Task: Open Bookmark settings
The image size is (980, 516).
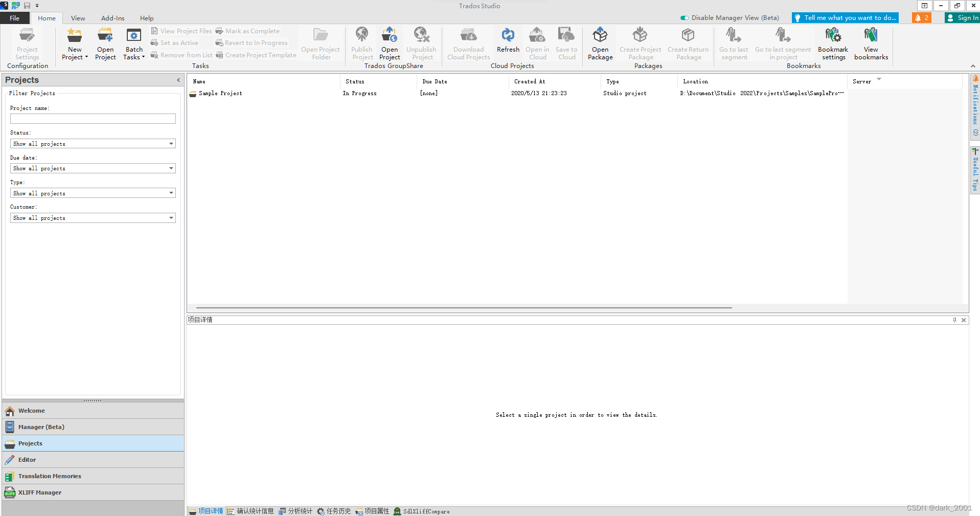Action: [x=833, y=44]
